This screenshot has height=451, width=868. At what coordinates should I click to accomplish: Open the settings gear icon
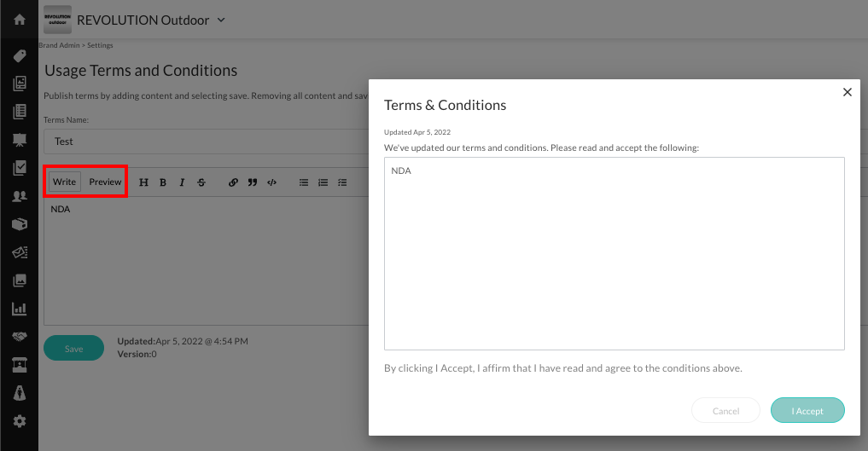pyautogui.click(x=19, y=421)
